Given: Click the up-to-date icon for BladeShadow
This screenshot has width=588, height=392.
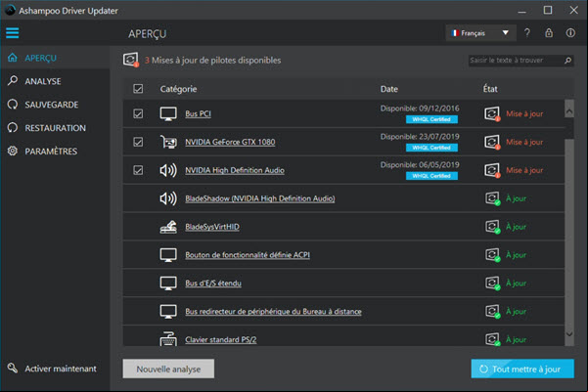Looking at the screenshot, I should pos(493,198).
